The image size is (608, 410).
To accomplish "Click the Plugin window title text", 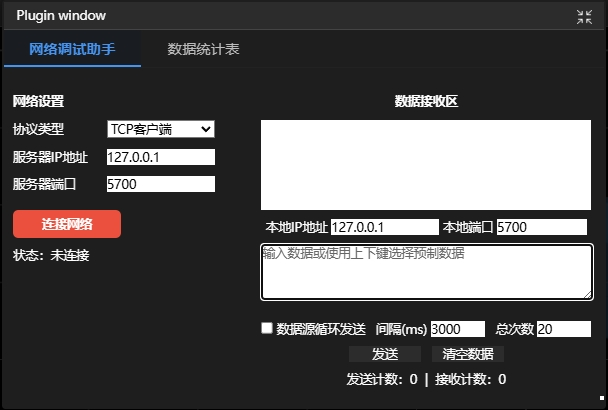I will click(61, 16).
